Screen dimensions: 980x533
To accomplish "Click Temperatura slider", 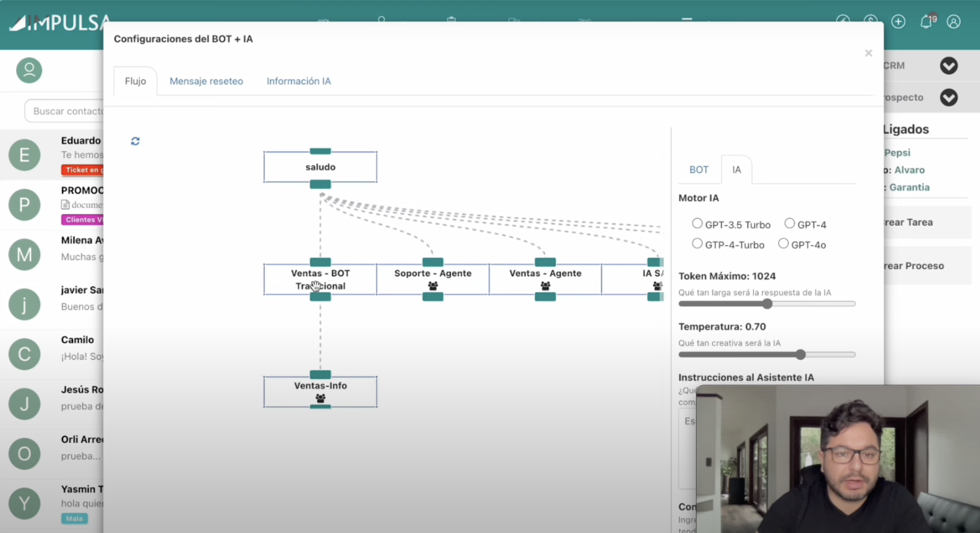I will [767, 355].
